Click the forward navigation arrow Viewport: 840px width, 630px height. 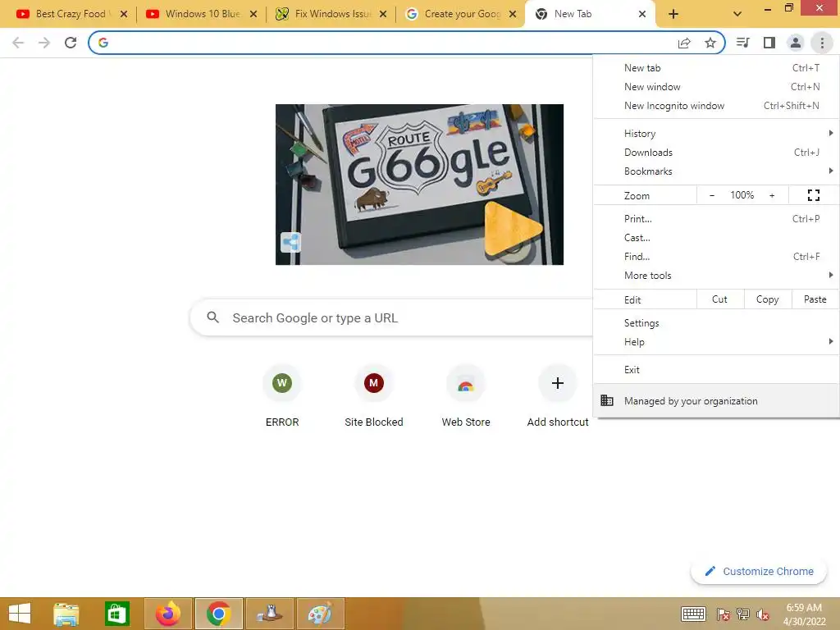tap(44, 43)
